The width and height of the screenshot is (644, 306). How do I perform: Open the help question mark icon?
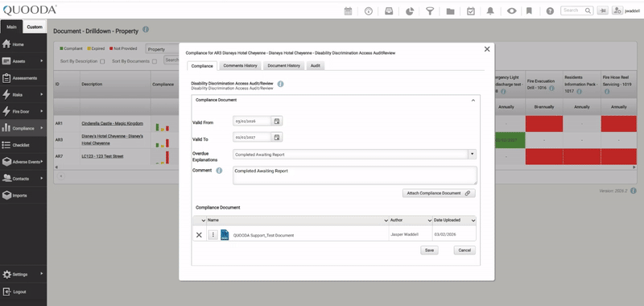click(550, 11)
